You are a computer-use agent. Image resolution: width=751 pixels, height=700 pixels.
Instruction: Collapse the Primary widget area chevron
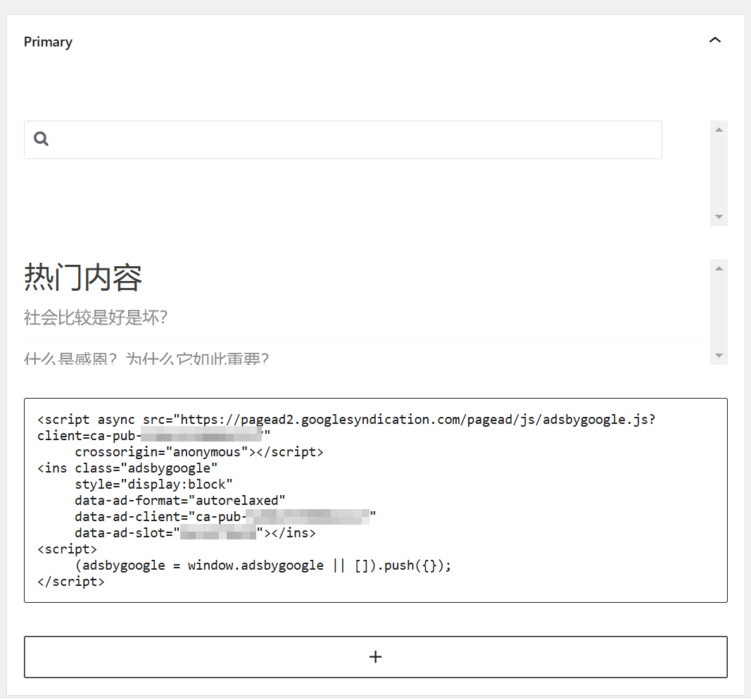click(x=714, y=41)
